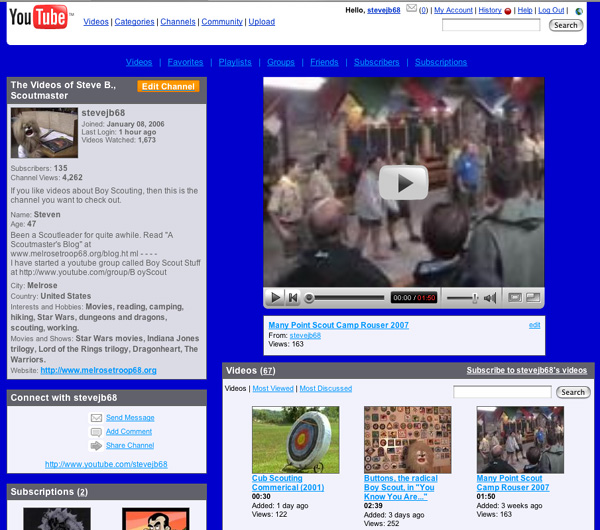Open Buttons, the radical Boy Scout title link
The height and width of the screenshot is (530, 600).
pos(401,488)
